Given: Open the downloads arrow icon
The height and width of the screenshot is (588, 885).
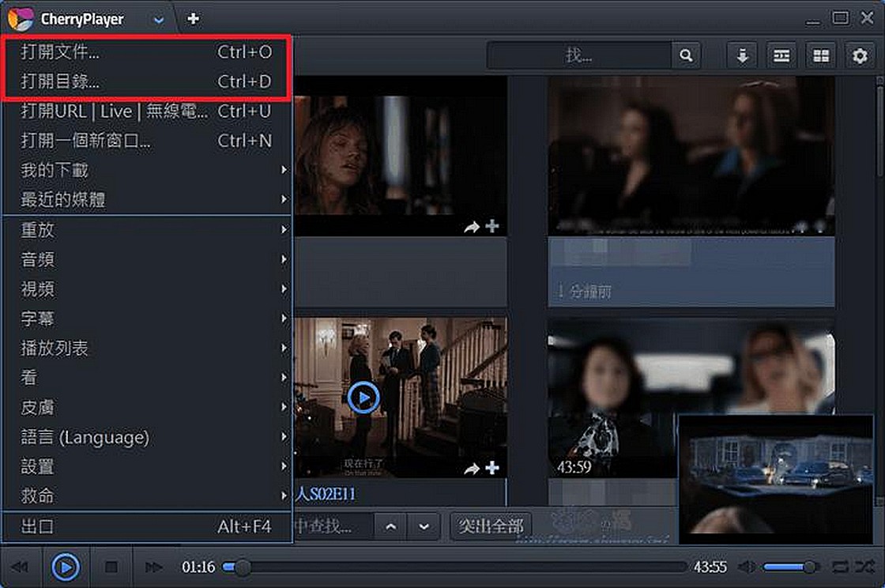Looking at the screenshot, I should point(742,55).
